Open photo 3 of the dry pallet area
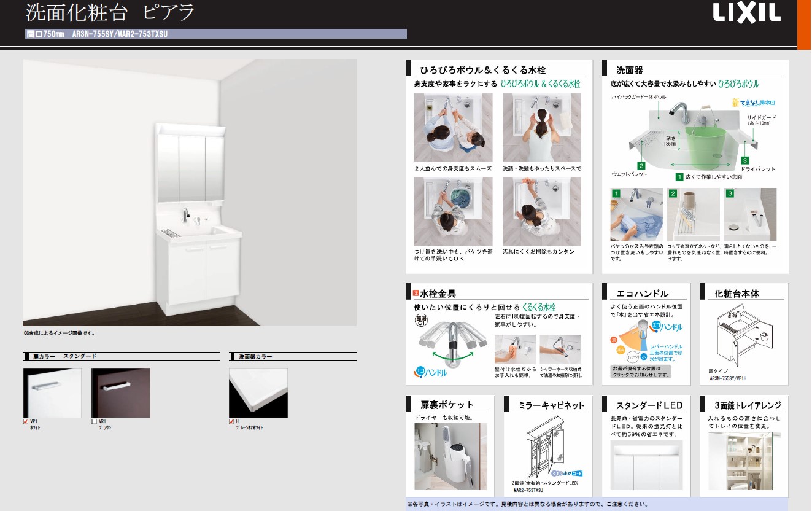Screen dimensions: 812x511 click(x=750, y=214)
